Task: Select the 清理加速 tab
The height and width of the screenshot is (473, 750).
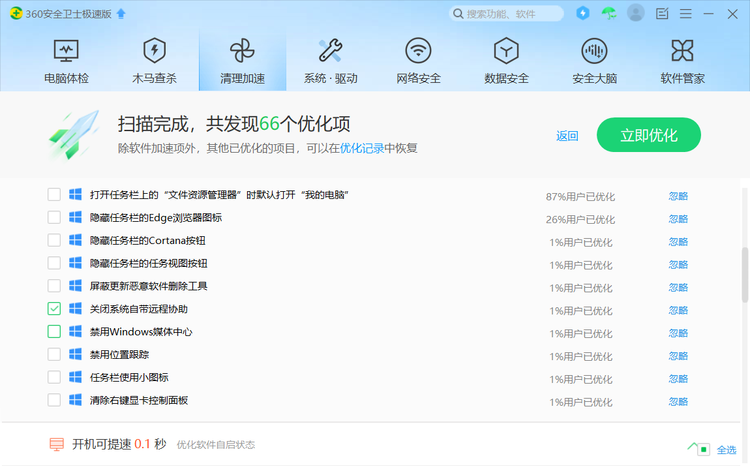Action: coord(243,61)
